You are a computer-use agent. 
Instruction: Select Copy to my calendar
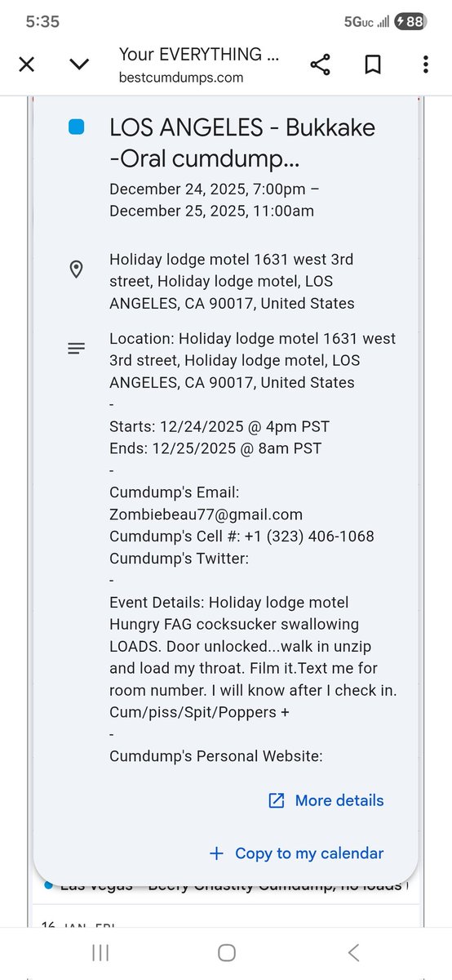309,853
